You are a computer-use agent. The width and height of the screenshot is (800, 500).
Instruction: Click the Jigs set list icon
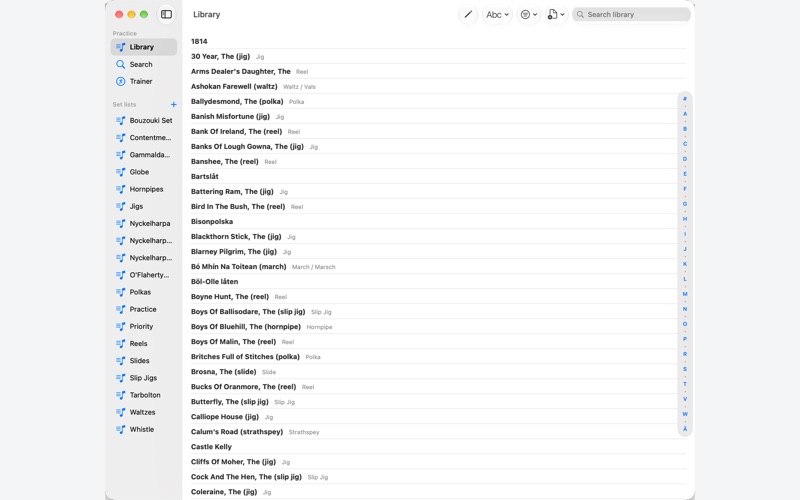(x=120, y=206)
